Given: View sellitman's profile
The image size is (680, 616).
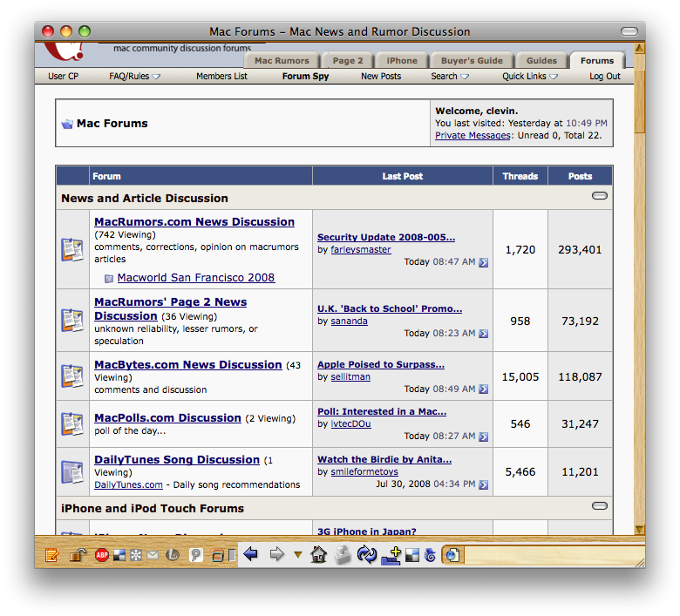Looking at the screenshot, I should coord(350,376).
